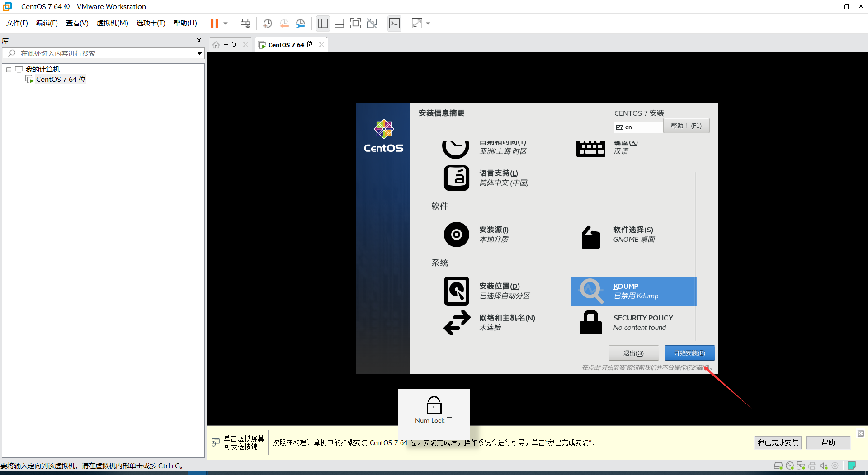Click the Unity mode icon
The height and width of the screenshot is (475, 868).
click(372, 24)
